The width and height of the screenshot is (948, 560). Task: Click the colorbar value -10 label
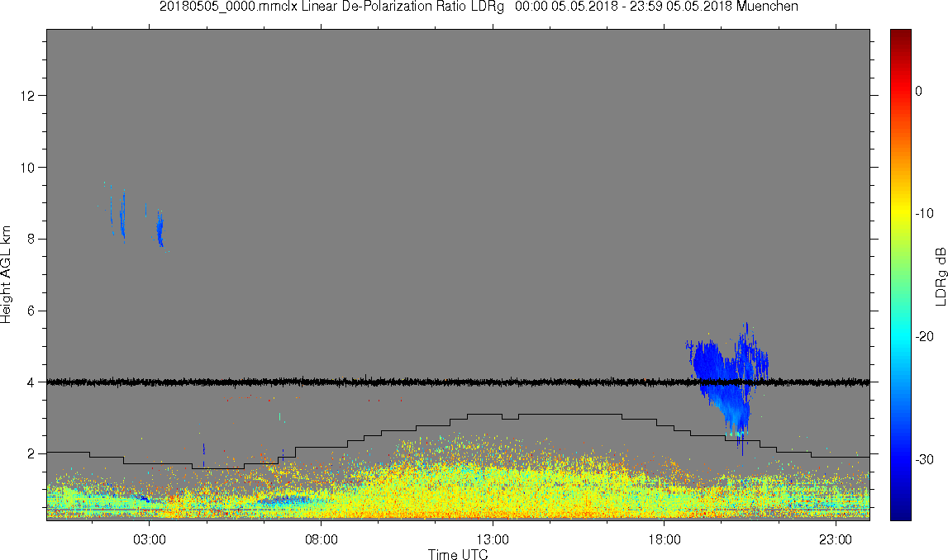point(924,213)
